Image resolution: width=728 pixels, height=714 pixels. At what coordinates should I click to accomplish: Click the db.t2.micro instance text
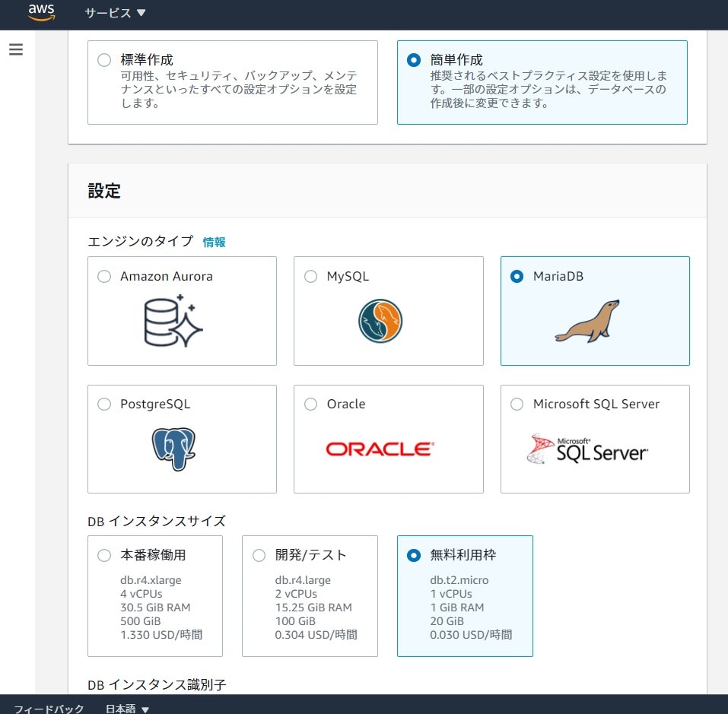tap(459, 580)
